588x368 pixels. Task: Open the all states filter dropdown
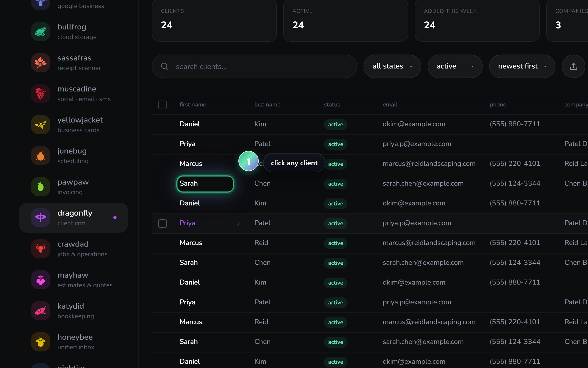coord(392,66)
